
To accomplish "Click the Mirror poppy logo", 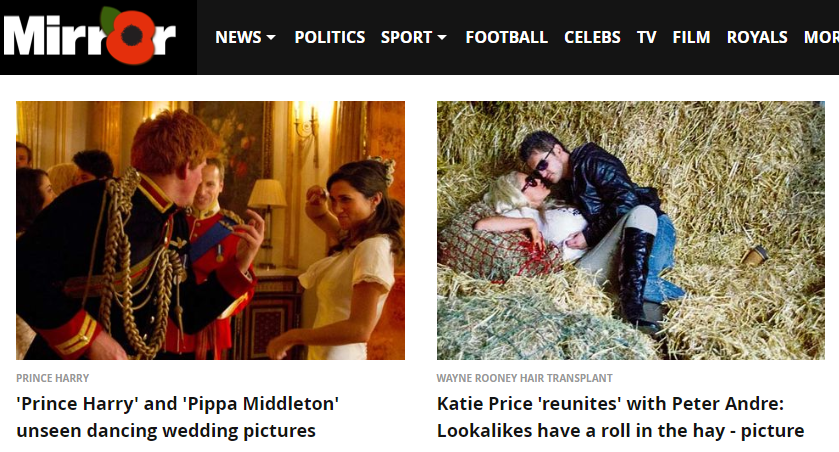I will pos(90,35).
